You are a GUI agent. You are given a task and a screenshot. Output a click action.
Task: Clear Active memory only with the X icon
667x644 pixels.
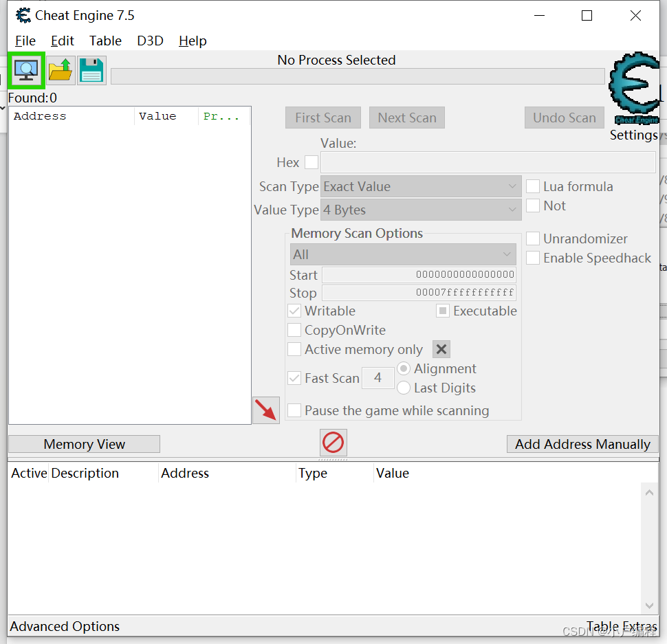click(x=441, y=349)
